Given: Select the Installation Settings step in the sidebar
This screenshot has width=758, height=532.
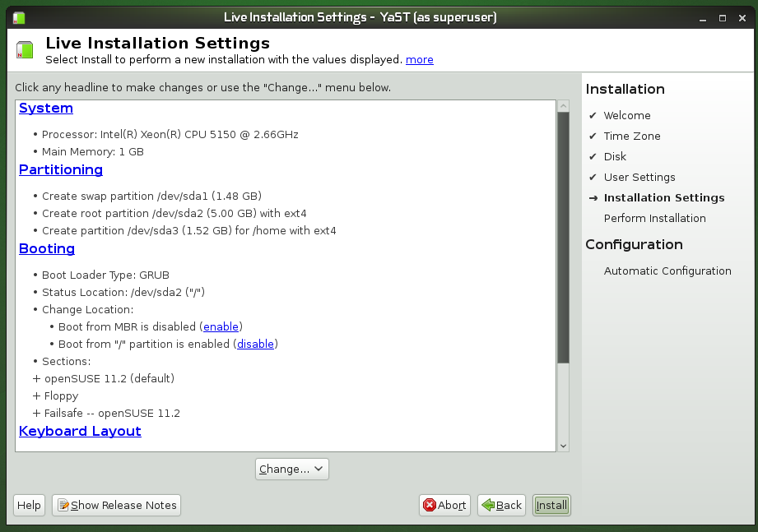Looking at the screenshot, I should click(664, 198).
